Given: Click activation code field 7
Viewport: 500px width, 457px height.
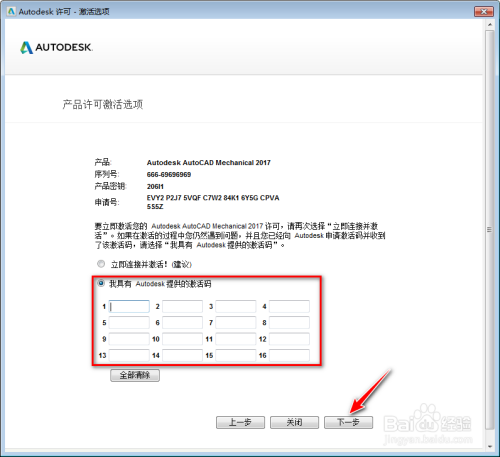Looking at the screenshot, I should [x=236, y=323].
